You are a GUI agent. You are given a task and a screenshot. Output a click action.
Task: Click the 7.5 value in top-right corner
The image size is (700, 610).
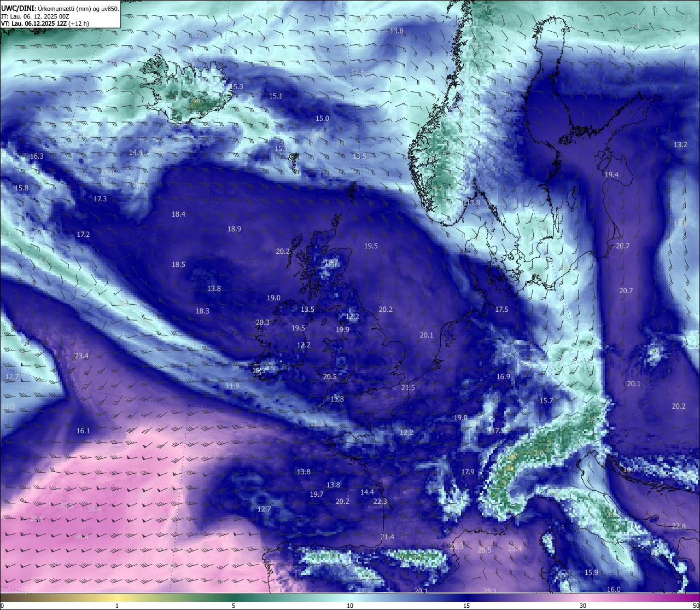tap(686, 18)
